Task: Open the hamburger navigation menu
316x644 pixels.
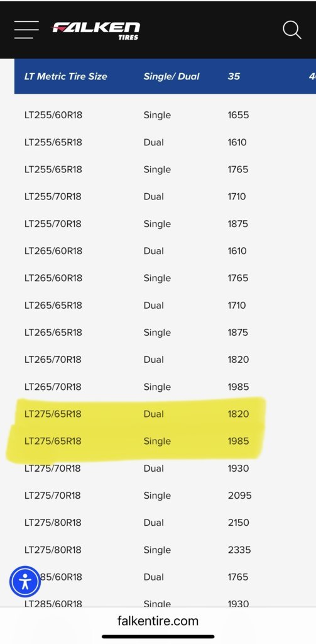Action: tap(26, 30)
